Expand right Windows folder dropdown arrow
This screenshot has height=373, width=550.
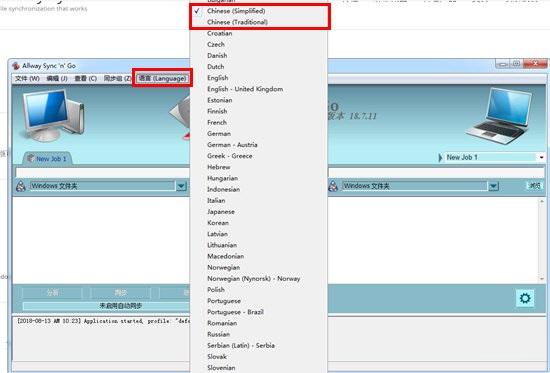(x=494, y=186)
